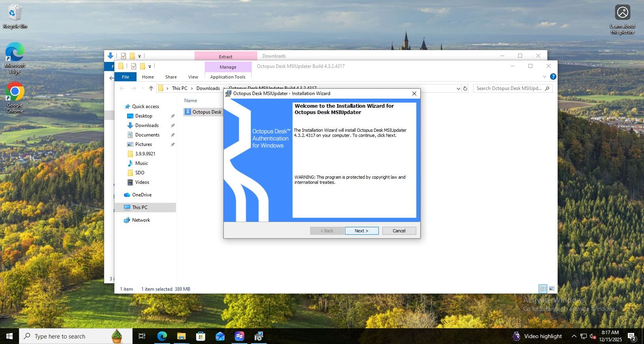The width and height of the screenshot is (644, 344).
Task: Click the Extract tab in Downloads window
Action: [226, 56]
